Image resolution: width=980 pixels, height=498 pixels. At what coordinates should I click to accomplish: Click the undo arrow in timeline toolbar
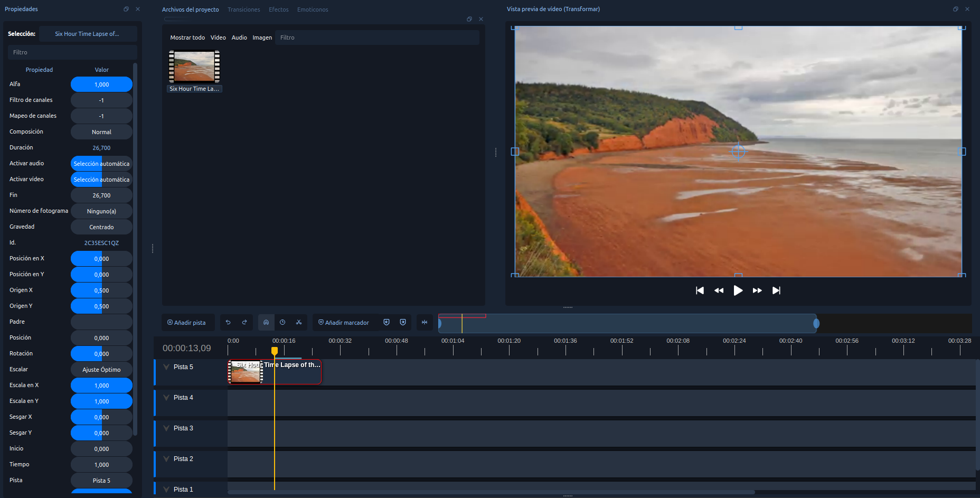pyautogui.click(x=228, y=322)
